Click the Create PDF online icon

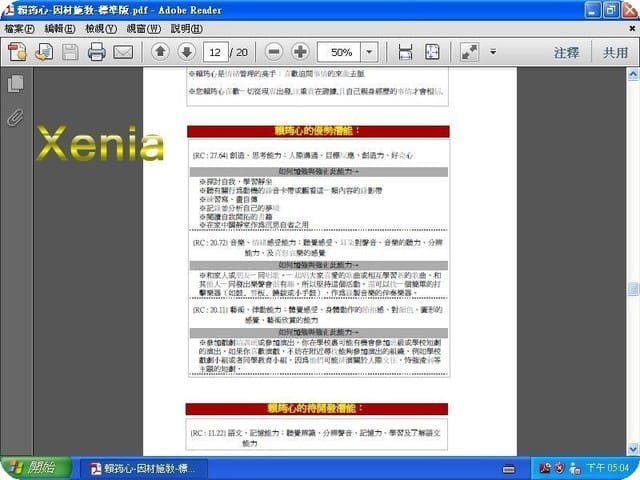point(17,52)
